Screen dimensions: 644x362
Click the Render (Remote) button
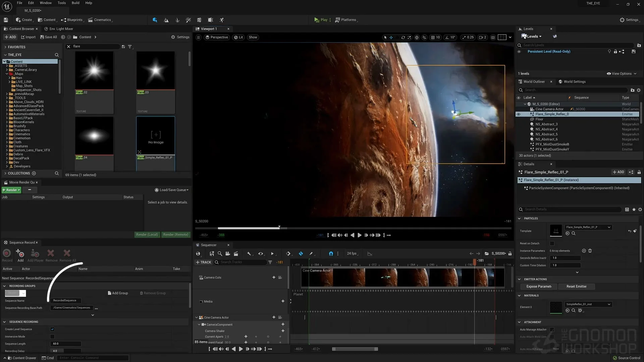pos(176,235)
